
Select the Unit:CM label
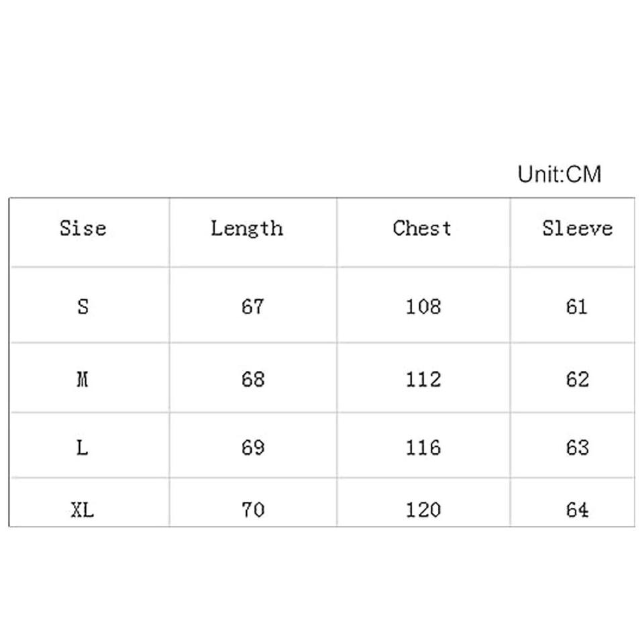(x=559, y=174)
